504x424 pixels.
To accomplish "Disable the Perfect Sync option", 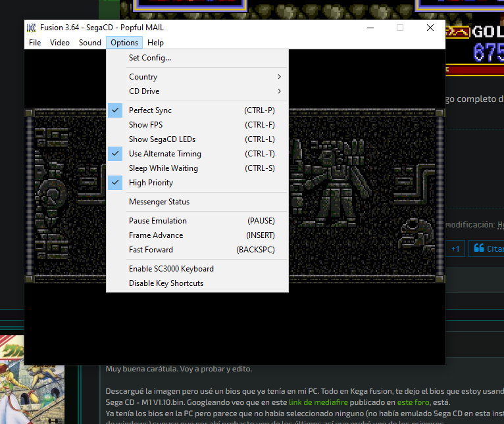I will [x=197, y=110].
